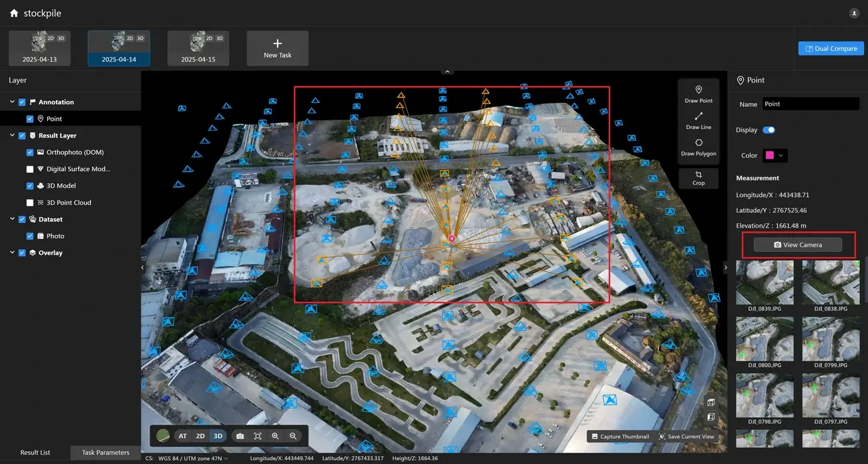Select the Draw Point tool
The image size is (868, 464).
[x=698, y=93]
